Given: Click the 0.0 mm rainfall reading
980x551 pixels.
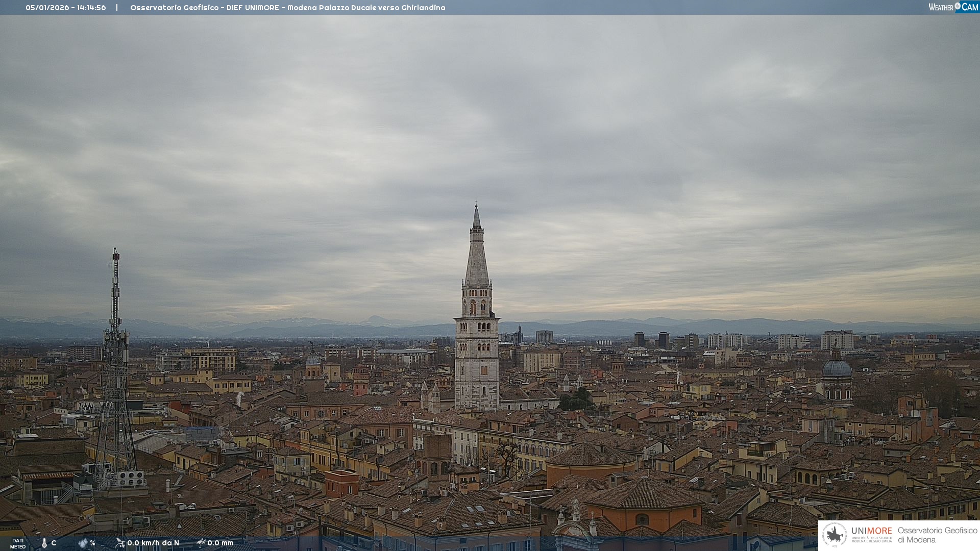Looking at the screenshot, I should (x=220, y=543).
